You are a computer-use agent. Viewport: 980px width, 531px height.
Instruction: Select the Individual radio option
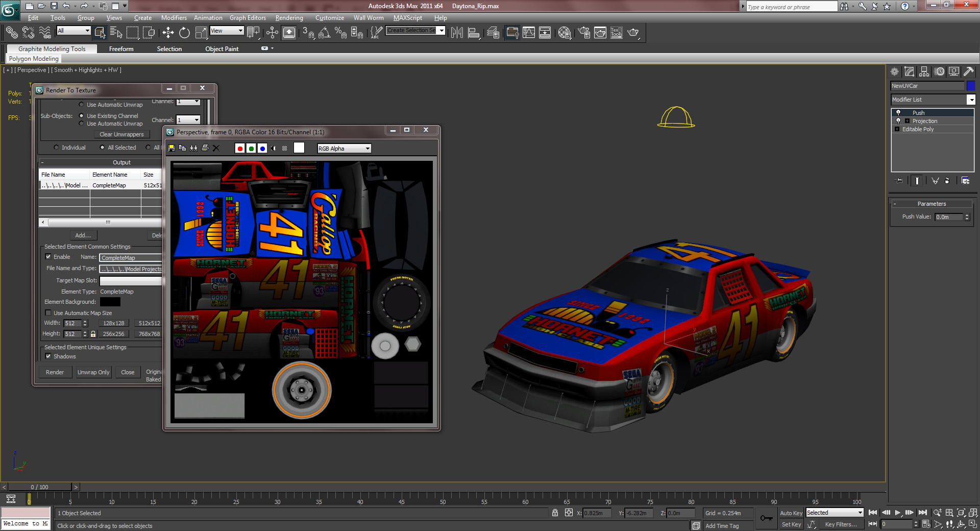tap(56, 148)
